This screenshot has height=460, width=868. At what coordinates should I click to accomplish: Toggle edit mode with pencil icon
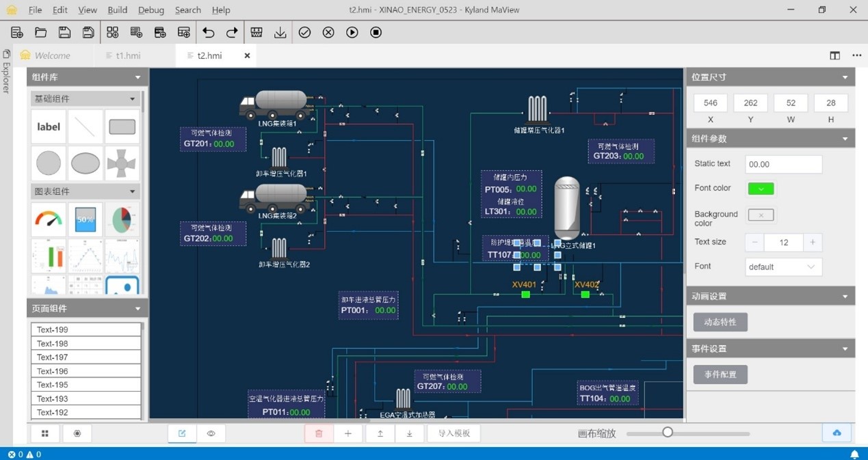[182, 433]
